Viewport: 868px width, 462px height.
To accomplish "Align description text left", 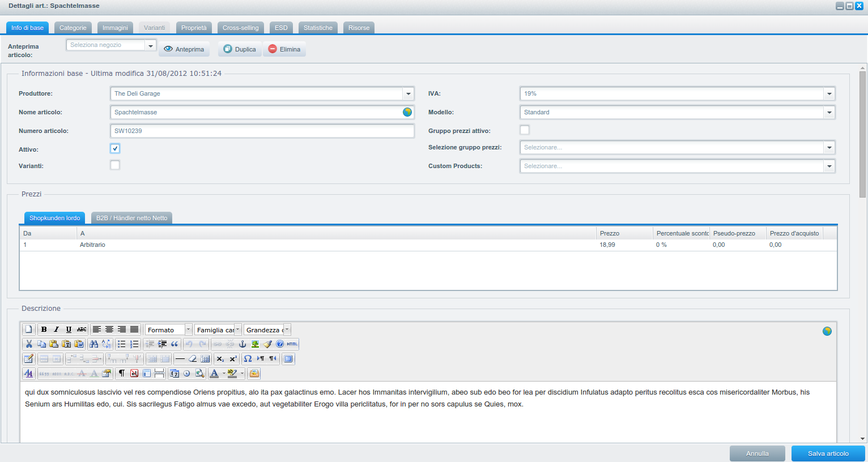I will click(x=97, y=330).
